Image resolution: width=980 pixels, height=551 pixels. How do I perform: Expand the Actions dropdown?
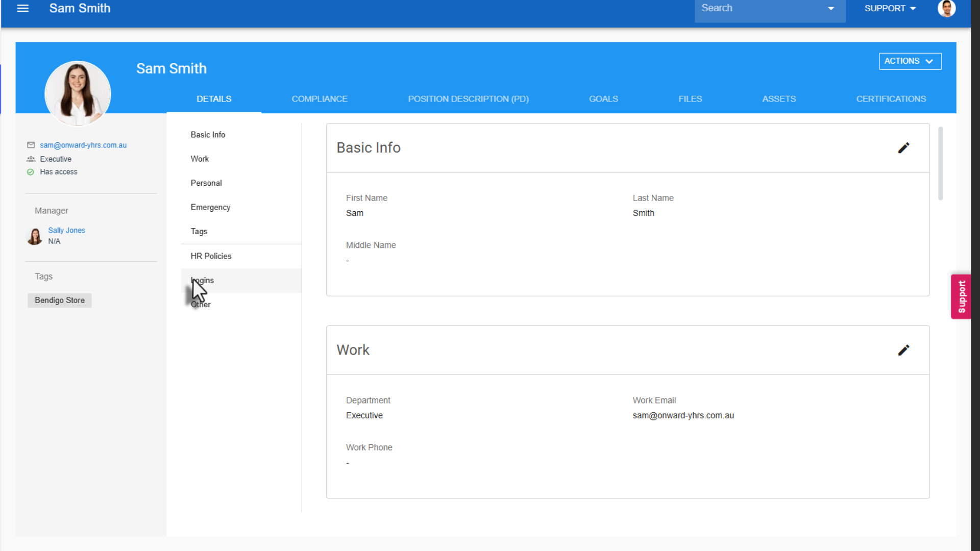[910, 61]
